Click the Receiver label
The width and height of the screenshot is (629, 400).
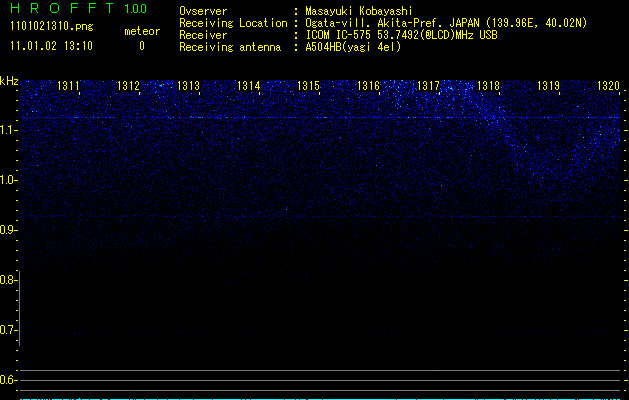pos(203,35)
